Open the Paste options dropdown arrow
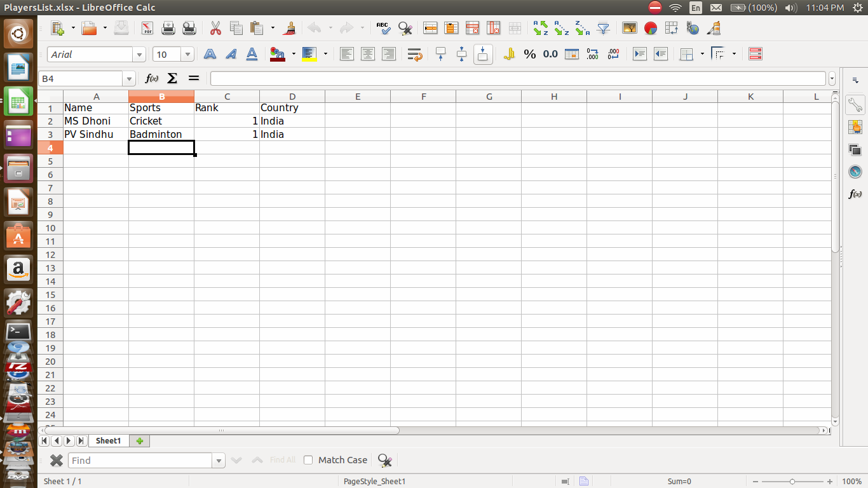The image size is (868, 488). pos(273,28)
